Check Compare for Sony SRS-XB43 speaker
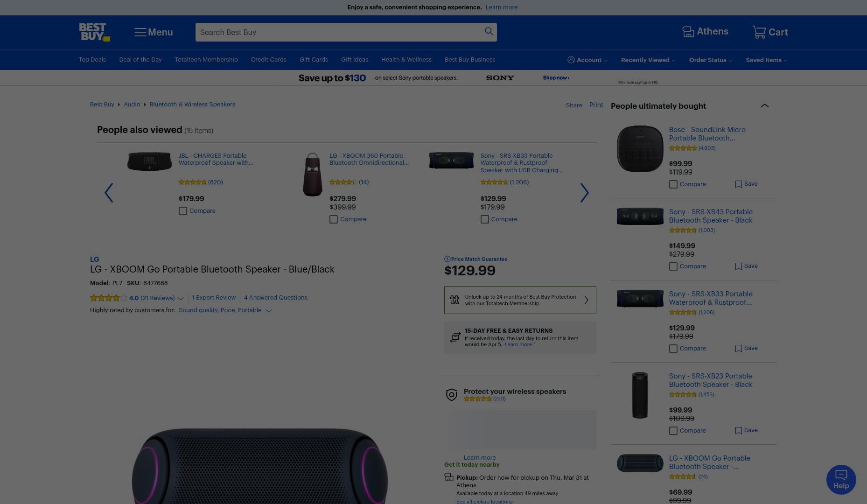The width and height of the screenshot is (867, 504). 673,266
